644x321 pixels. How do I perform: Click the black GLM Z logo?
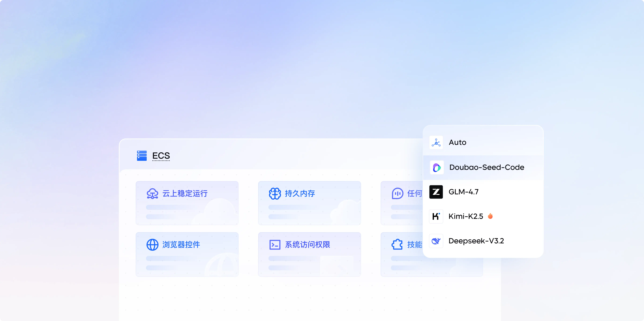click(436, 192)
